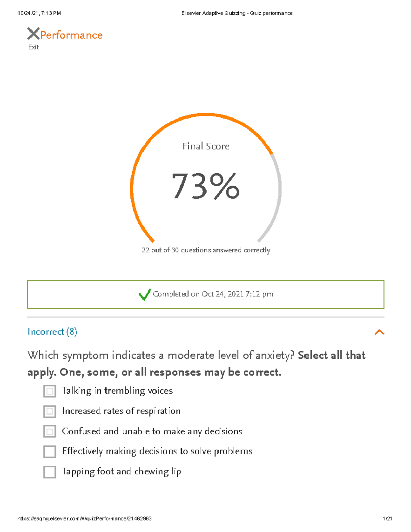This screenshot has width=411, height=532.
Task: Click the 73% final score value
Action: point(206,186)
